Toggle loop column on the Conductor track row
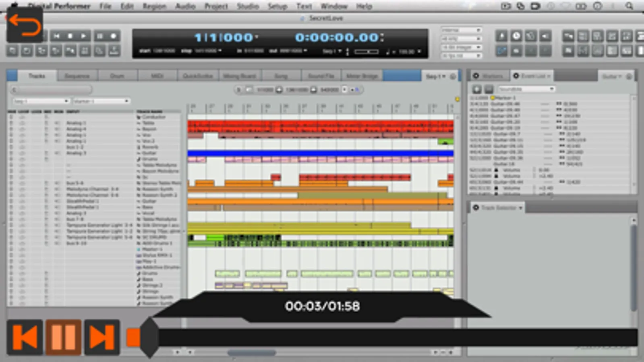Viewport: 644px width, 362px height. pyautogui.click(x=23, y=117)
